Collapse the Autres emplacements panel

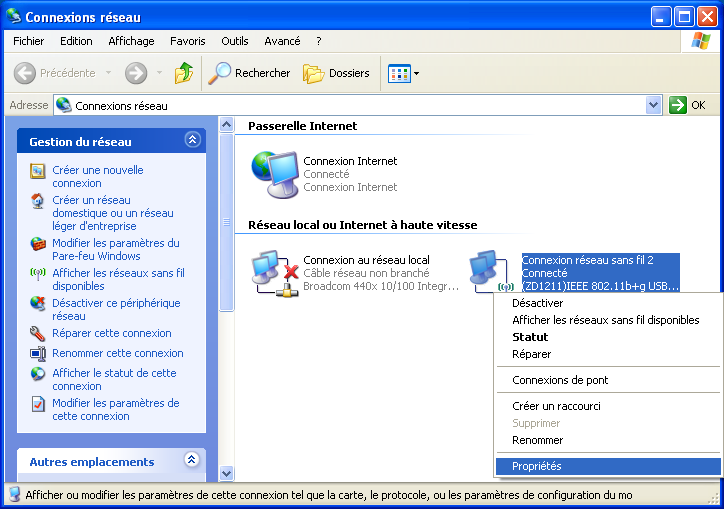[192, 459]
